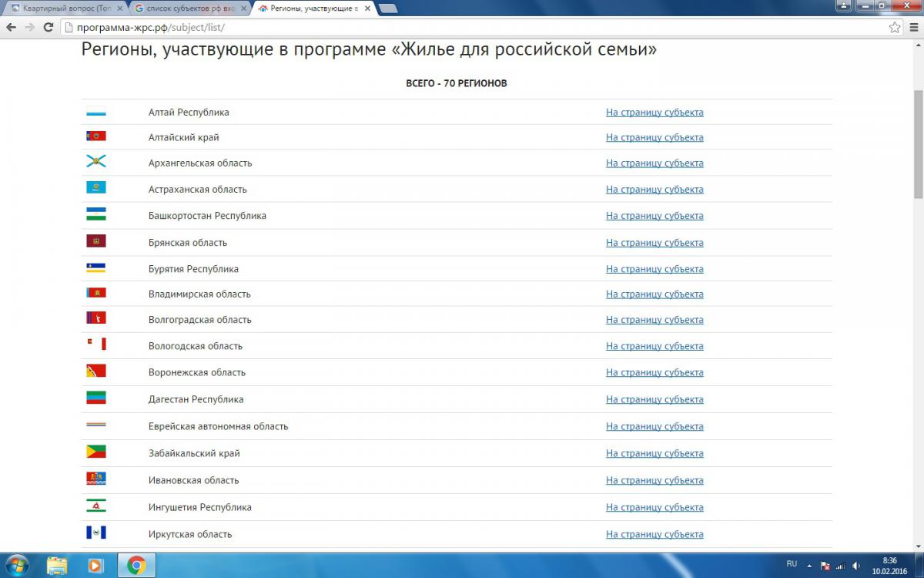Viewport: 924px width, 578px height.
Task: Open Windows Explorer from the taskbar
Action: (x=57, y=566)
